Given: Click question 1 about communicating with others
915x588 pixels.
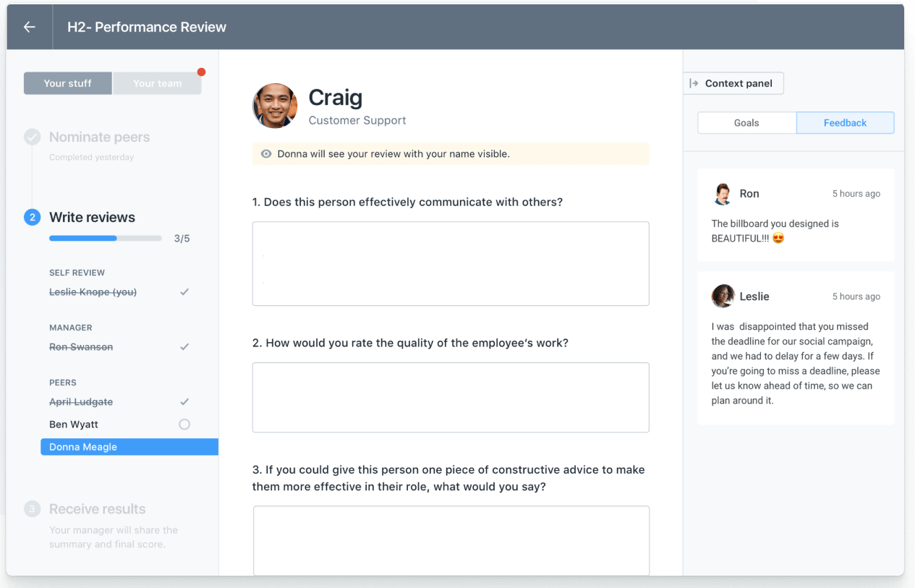Looking at the screenshot, I should (407, 203).
